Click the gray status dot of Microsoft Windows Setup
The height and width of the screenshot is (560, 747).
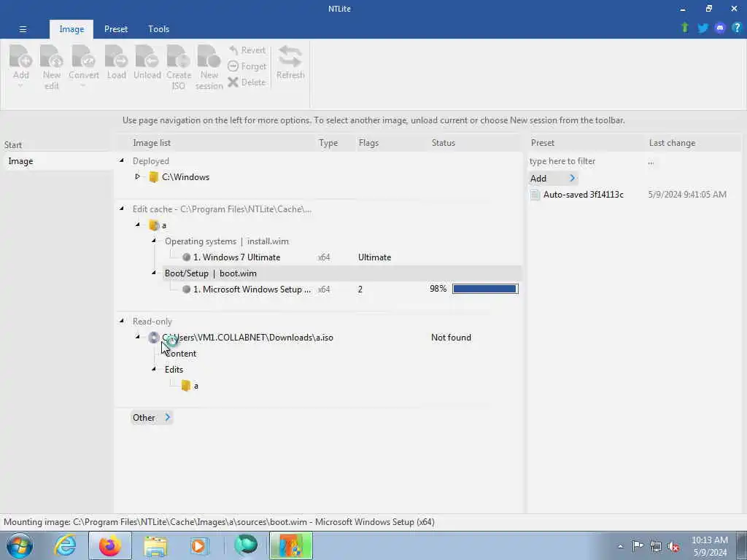pyautogui.click(x=186, y=289)
